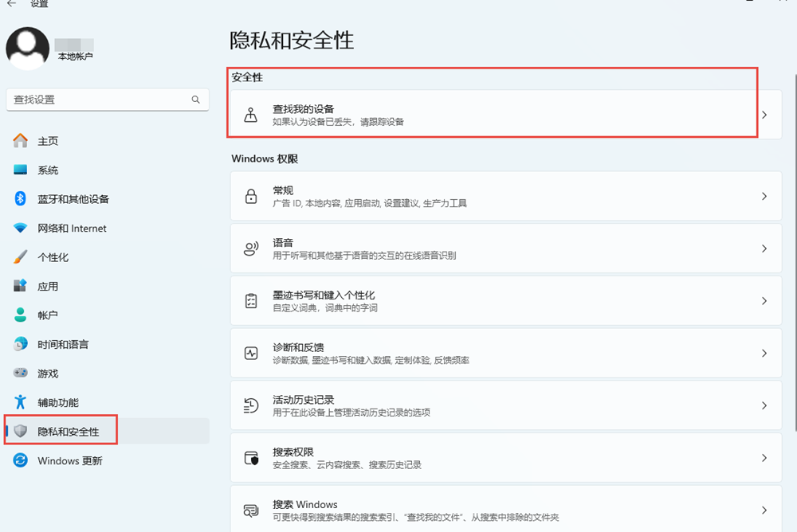Open the 查找我的设备 title
This screenshot has height=532, width=797.
304,109
